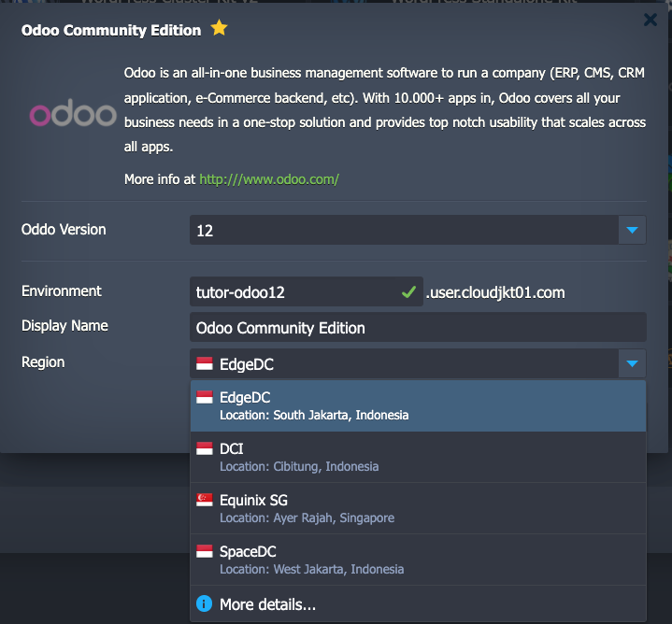Viewport: 672px width, 624px height.
Task: Click the Oddo Version field showing 12
Action: point(404,230)
